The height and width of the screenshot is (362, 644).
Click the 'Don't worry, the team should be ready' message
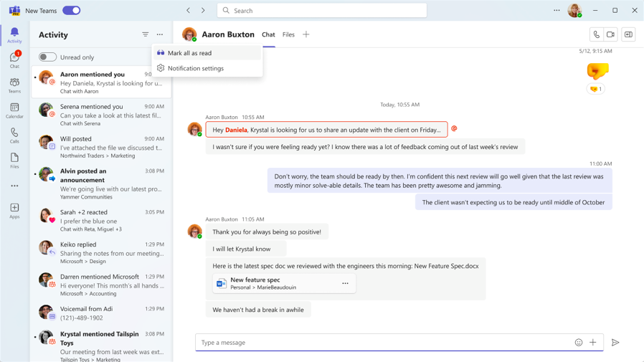pyautogui.click(x=440, y=181)
